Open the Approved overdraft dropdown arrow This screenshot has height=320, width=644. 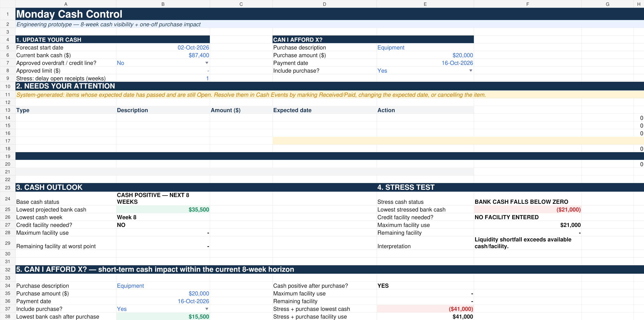click(x=207, y=63)
